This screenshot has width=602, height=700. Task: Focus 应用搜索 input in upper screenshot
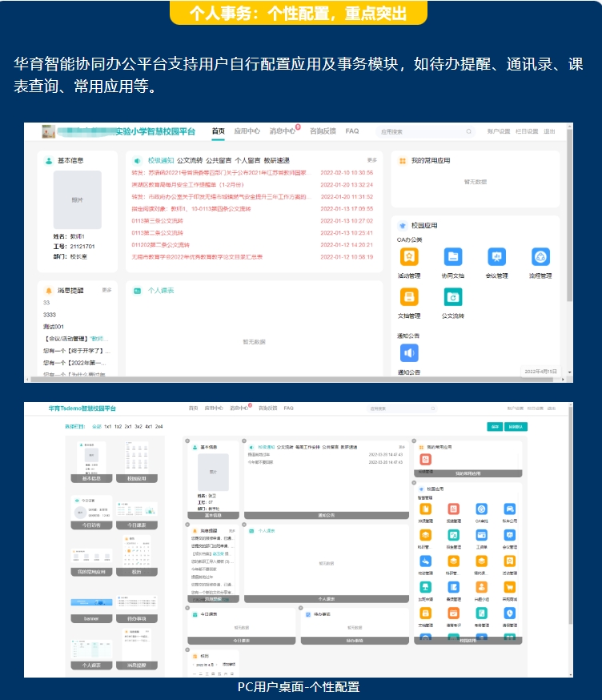click(x=425, y=131)
